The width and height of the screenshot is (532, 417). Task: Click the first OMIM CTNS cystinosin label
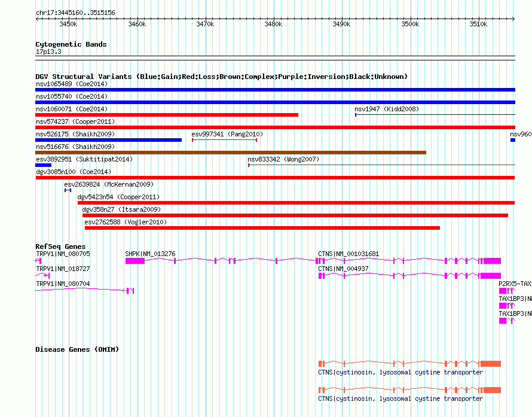pyautogui.click(x=400, y=372)
